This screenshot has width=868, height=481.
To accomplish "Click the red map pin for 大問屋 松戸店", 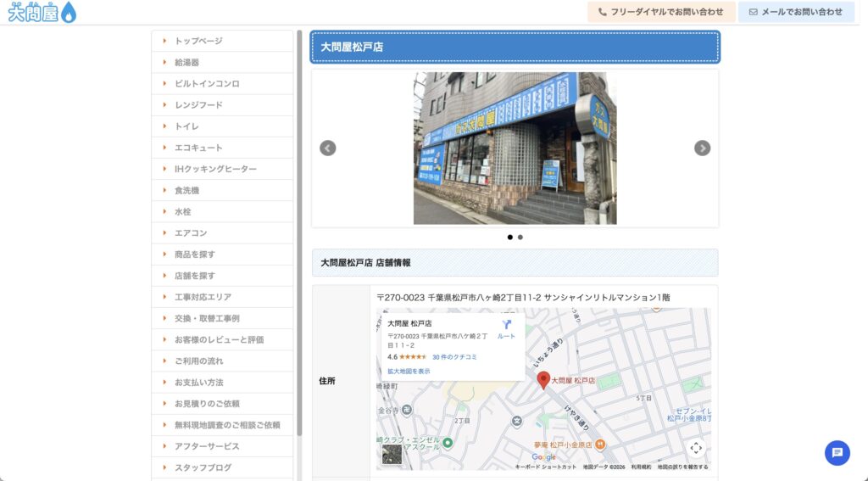I will click(544, 379).
